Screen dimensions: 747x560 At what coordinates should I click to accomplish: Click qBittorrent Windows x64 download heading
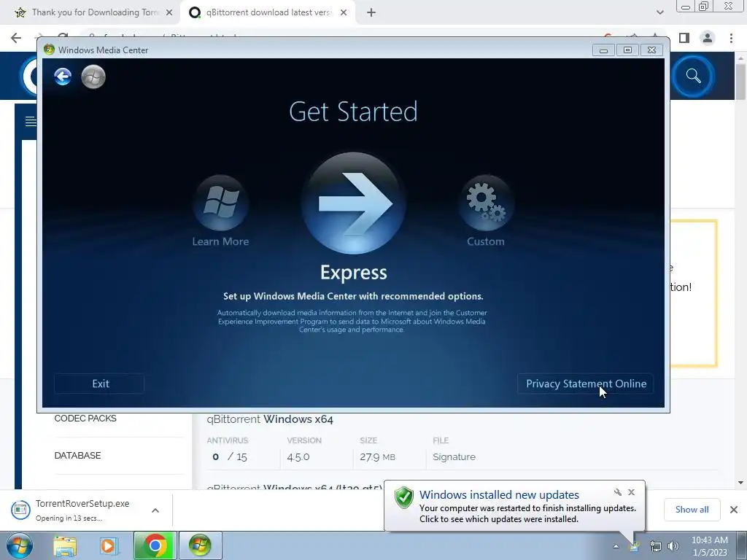coord(270,419)
